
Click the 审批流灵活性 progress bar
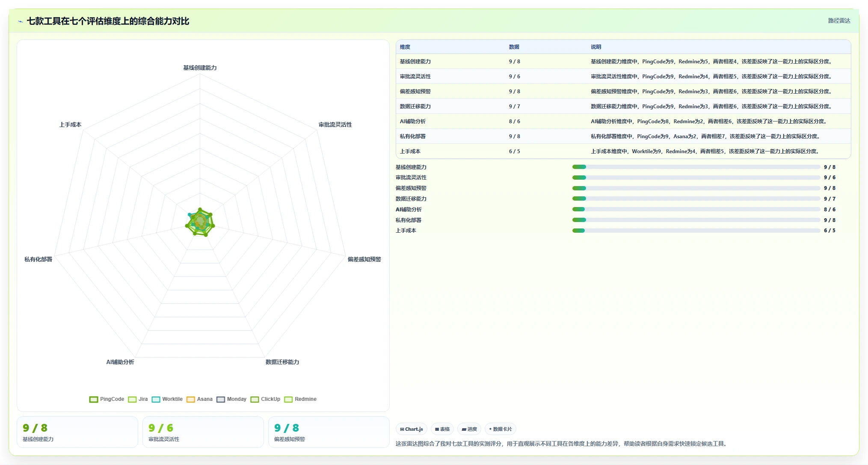point(696,178)
